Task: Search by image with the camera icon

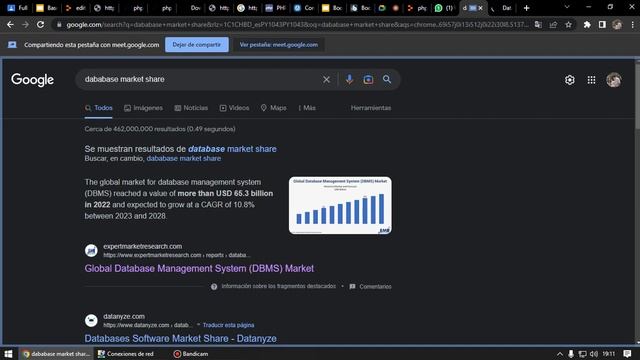Action: (x=368, y=80)
